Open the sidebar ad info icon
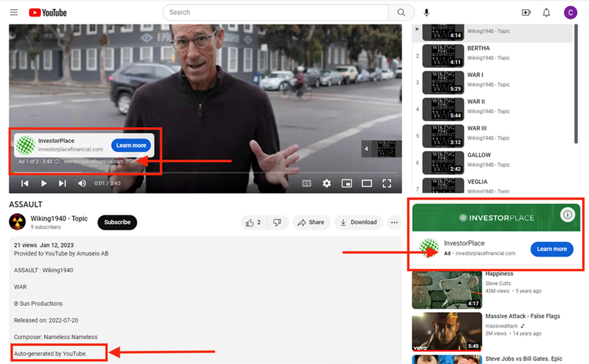 tap(568, 215)
